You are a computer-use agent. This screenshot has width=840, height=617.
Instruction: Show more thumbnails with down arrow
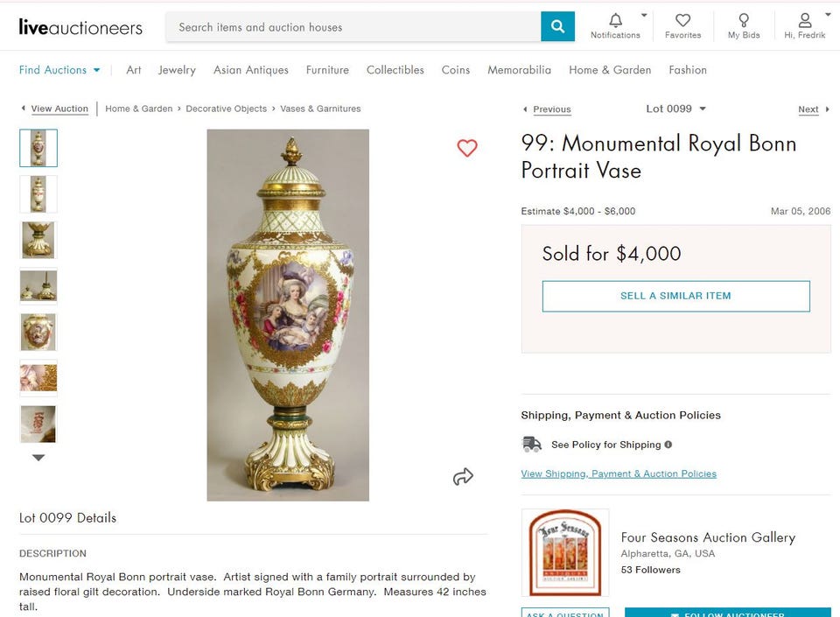coord(38,458)
